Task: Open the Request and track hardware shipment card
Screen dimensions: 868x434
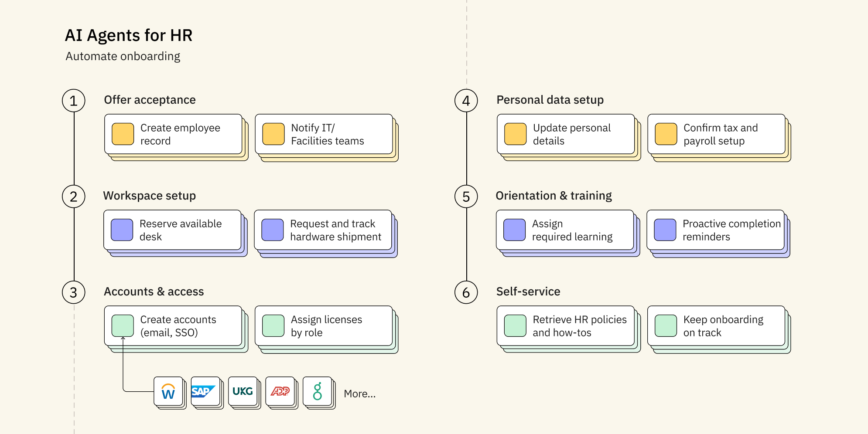Action: (x=323, y=230)
